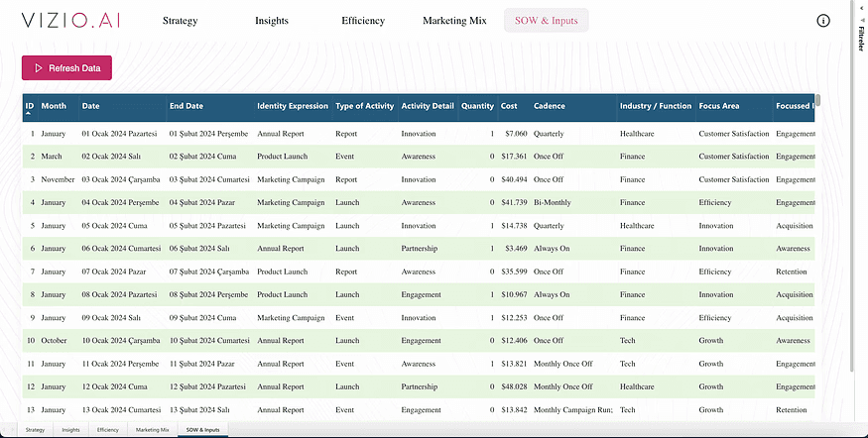The image size is (868, 438).
Task: Select the Marketing Mix page tab at bottom
Action: pyautogui.click(x=152, y=430)
